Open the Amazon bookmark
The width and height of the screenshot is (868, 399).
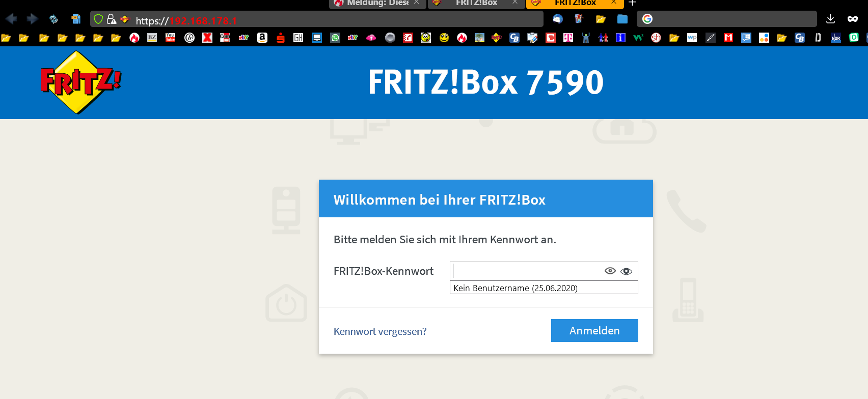pyautogui.click(x=262, y=38)
